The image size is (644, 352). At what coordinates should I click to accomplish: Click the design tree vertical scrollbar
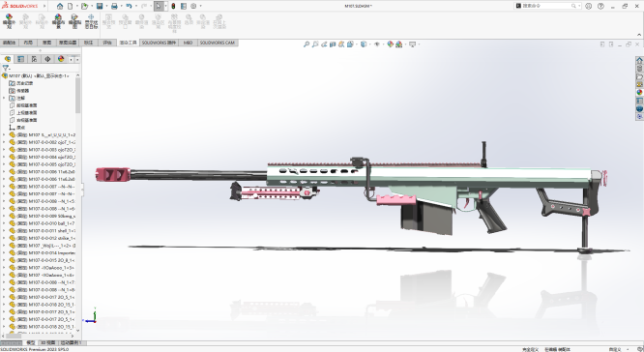(x=78, y=96)
